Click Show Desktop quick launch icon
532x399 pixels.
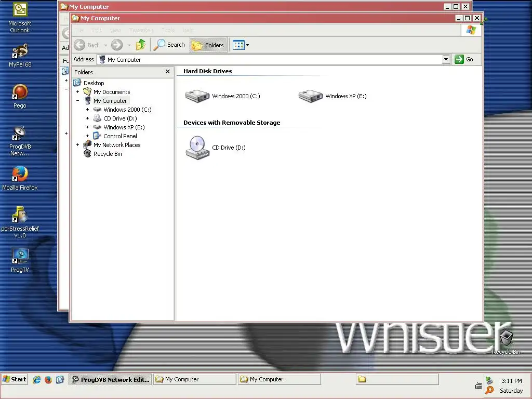(x=60, y=380)
